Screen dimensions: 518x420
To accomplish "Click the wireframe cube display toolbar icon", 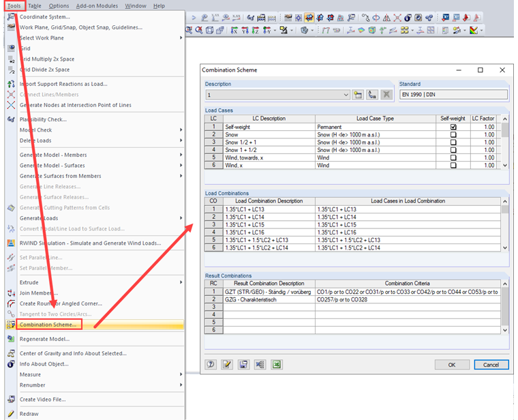I will (209, 31).
